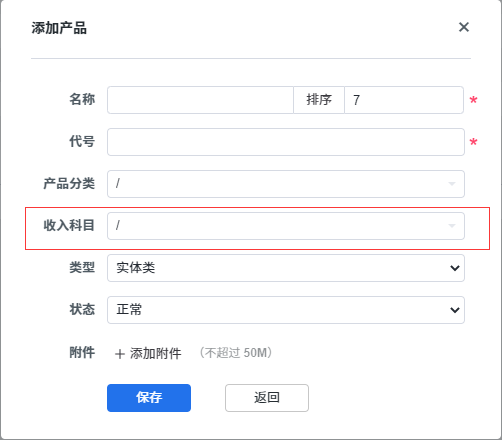
Task: Click the 排序 label addon
Action: coord(319,100)
